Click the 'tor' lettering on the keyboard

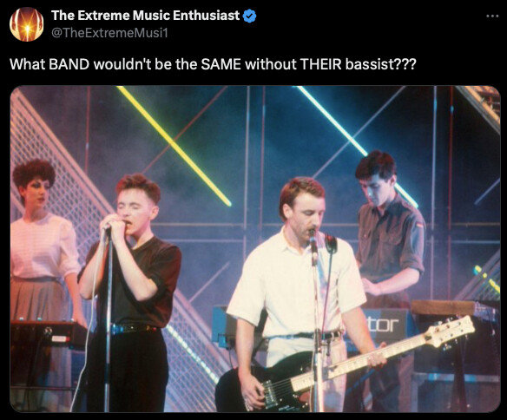(x=383, y=325)
